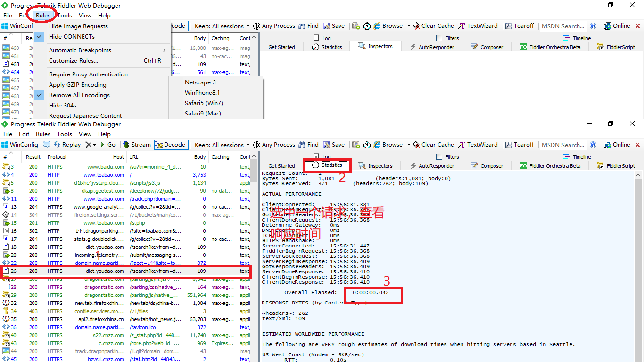Click Browse in the lower window toolbar

(x=388, y=145)
